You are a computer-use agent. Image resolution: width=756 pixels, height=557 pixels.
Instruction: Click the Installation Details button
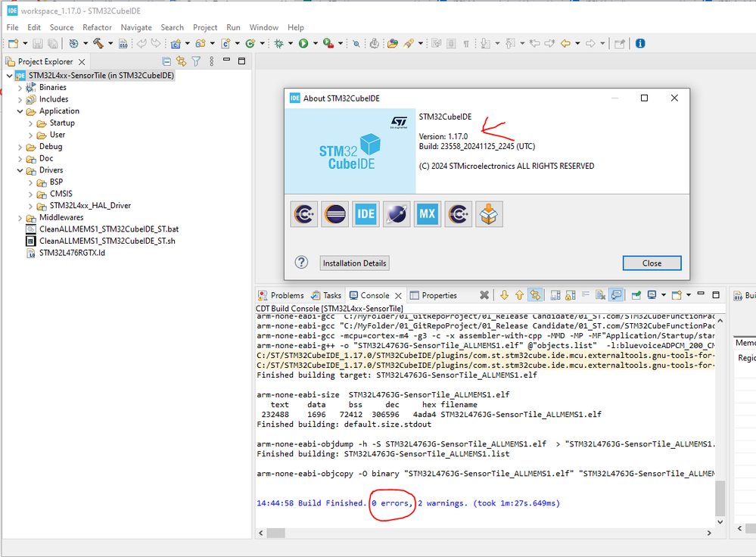(354, 263)
